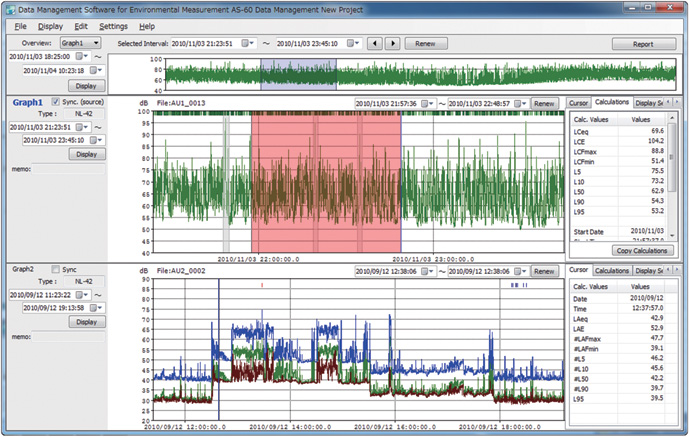Click the Report button
Screen dimensions: 689x437
point(645,44)
